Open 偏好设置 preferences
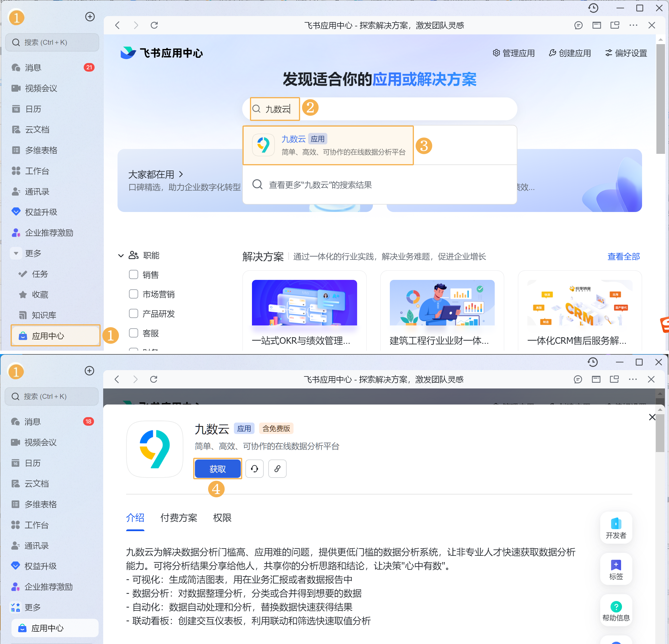Screen dimensions: 669x644 pyautogui.click(x=626, y=53)
